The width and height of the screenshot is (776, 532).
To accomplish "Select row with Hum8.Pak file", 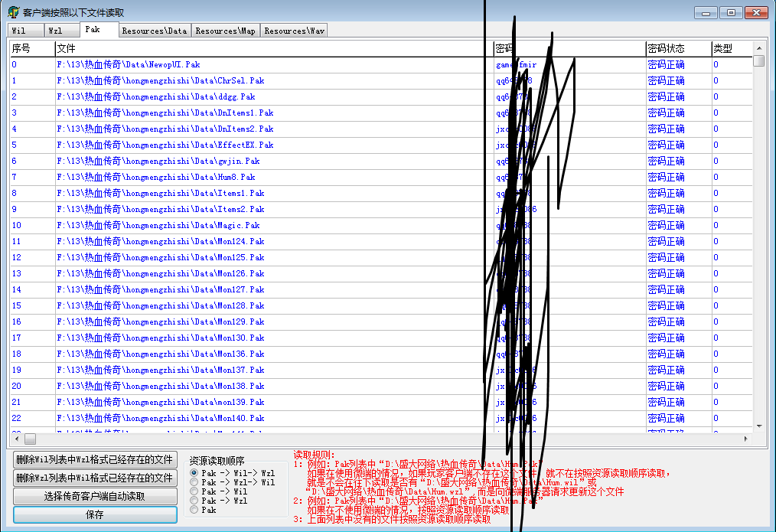I will [381, 177].
